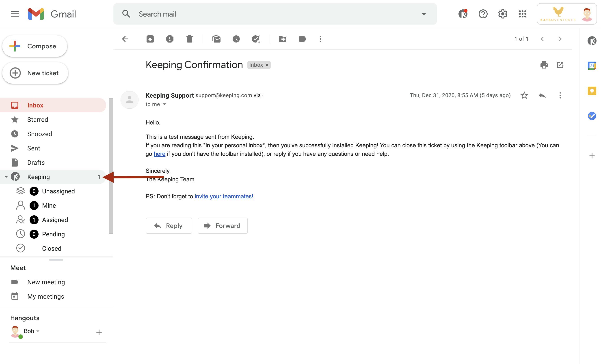Click the Gmail logo
This screenshot has width=601, height=364.
coord(52,14)
